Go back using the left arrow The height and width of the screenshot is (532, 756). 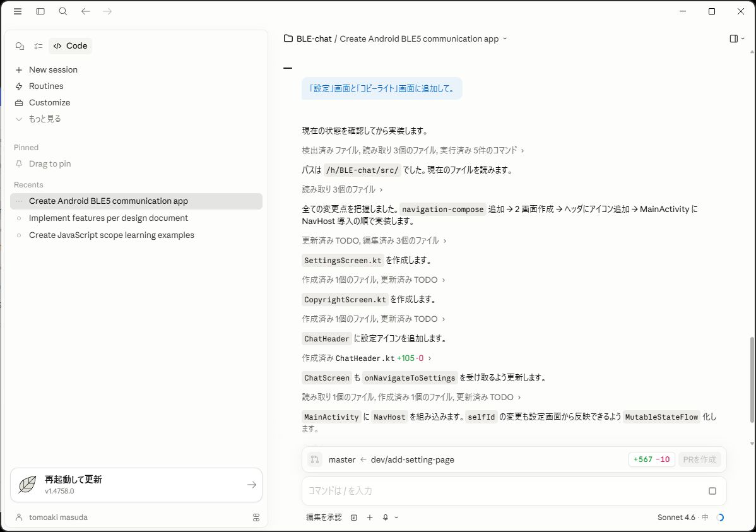pyautogui.click(x=86, y=11)
